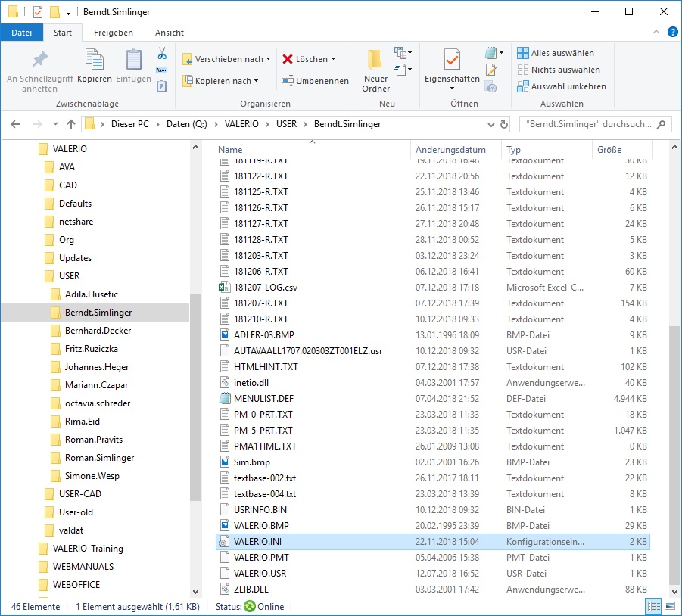Viewport: 682px width, 616px height.
Task: Click the refresh button beside address bar
Action: [x=505, y=124]
